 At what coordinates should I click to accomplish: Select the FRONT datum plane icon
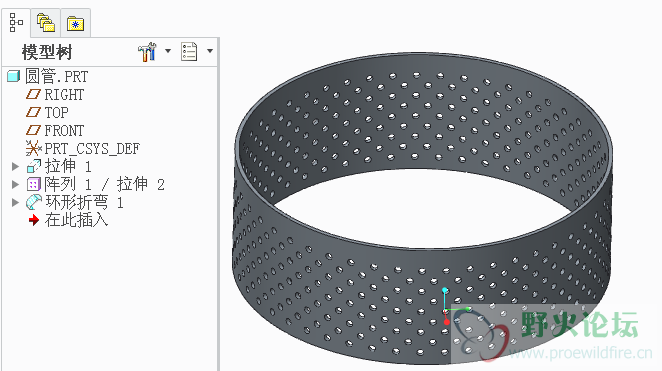(33, 130)
